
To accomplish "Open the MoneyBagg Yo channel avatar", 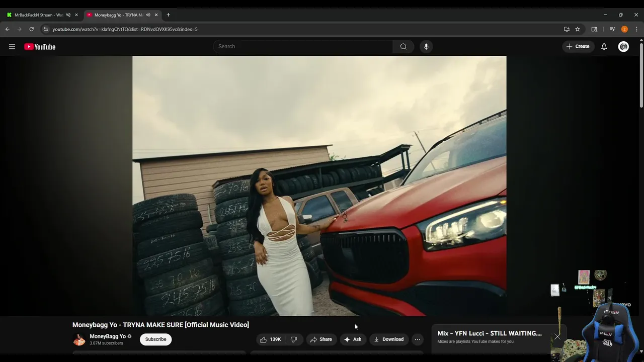I will (79, 339).
